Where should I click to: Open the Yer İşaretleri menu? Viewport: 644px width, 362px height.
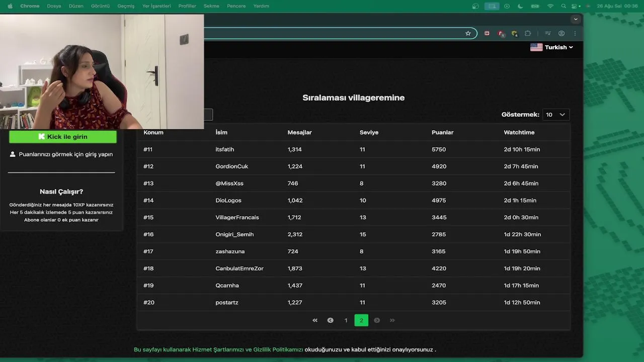point(156,6)
